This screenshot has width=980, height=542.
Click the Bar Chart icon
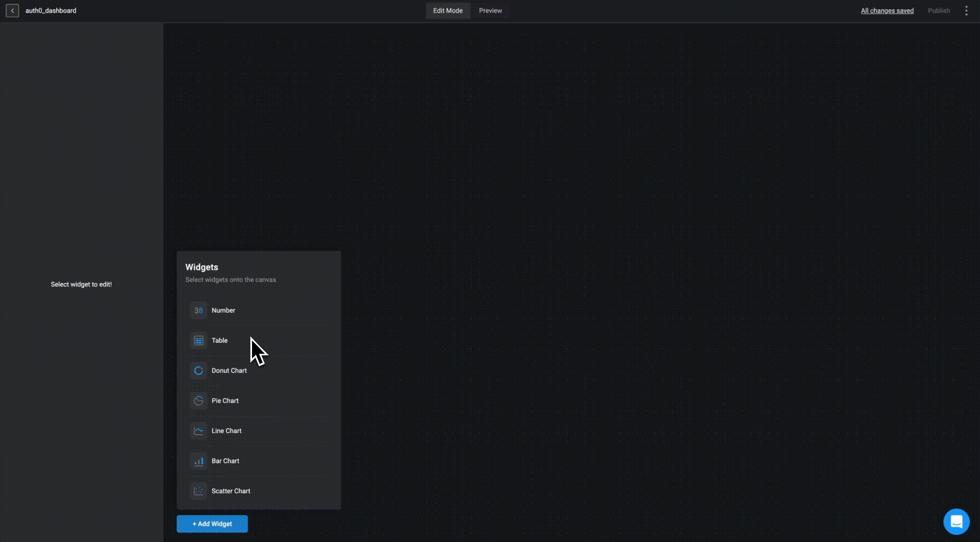(x=198, y=461)
